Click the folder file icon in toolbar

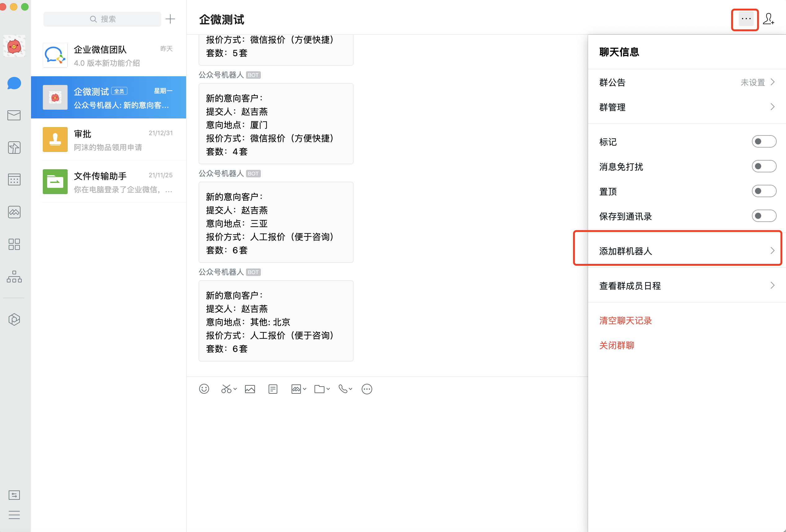pos(319,389)
